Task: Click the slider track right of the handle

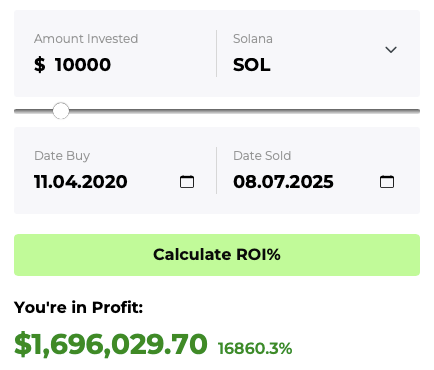Action: [x=244, y=111]
